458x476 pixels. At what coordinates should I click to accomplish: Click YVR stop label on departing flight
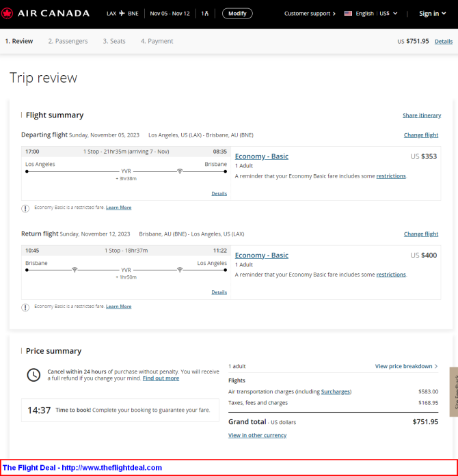click(126, 171)
